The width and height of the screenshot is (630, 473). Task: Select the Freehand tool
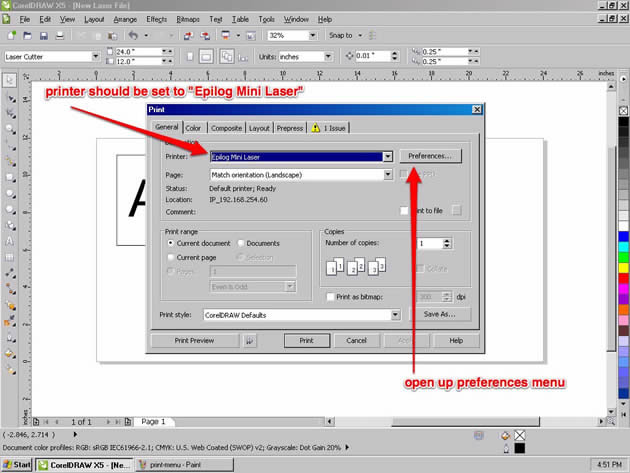click(x=10, y=145)
